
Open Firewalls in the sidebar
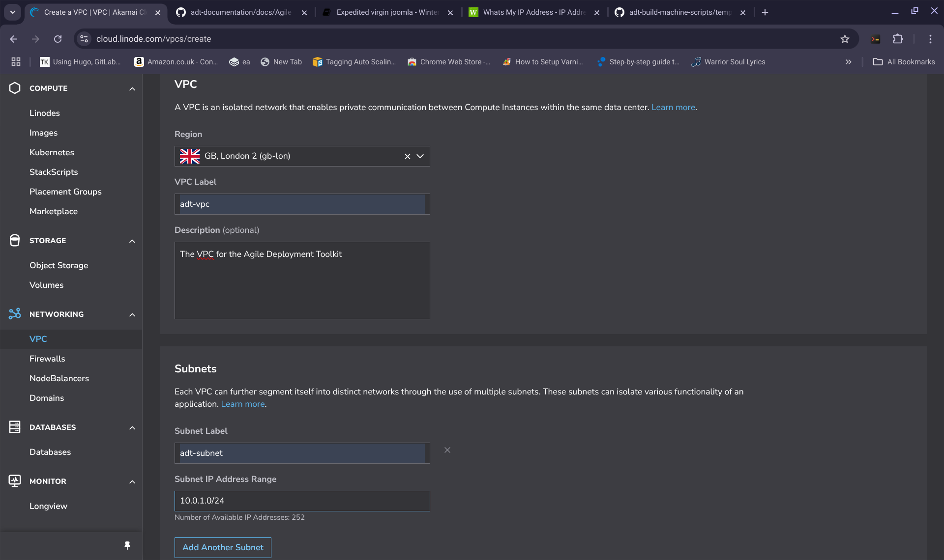[47, 359]
